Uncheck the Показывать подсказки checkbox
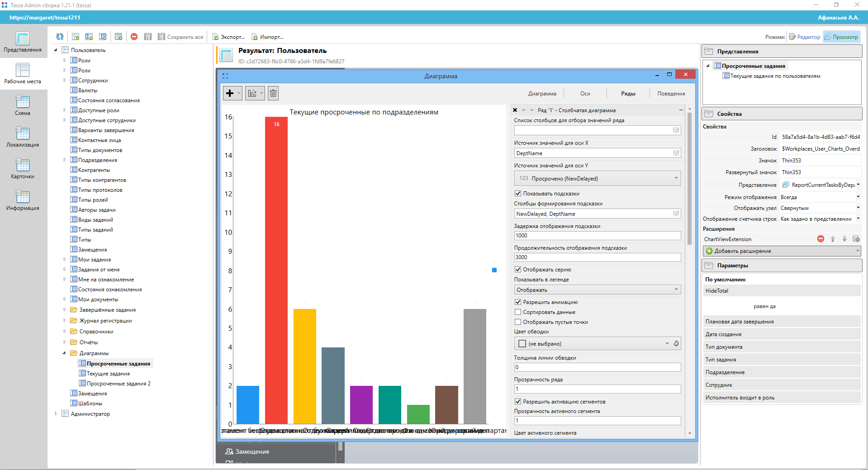The image size is (868, 470). tap(518, 194)
